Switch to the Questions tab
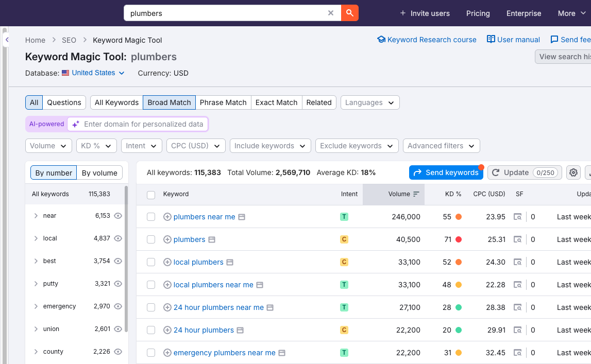591x364 pixels. [x=64, y=102]
